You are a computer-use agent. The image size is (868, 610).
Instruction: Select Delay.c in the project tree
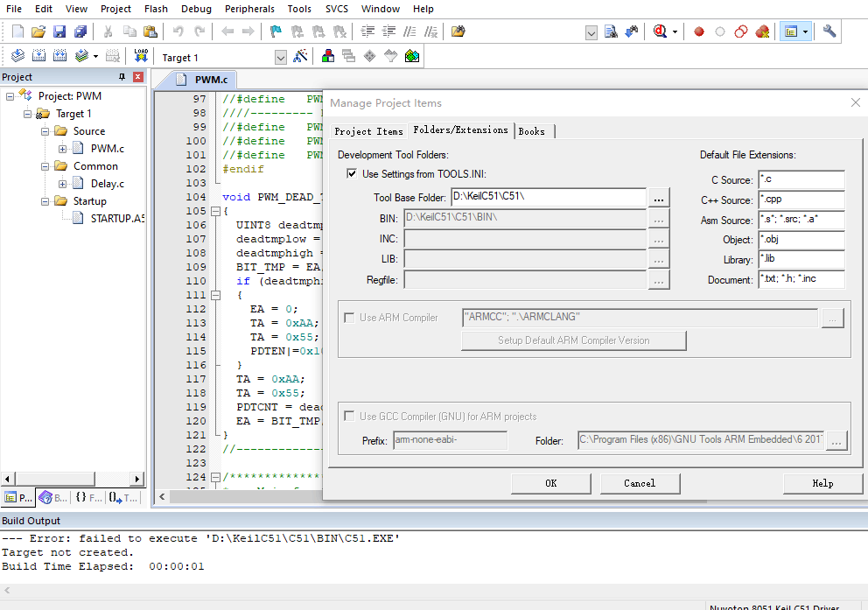[108, 184]
